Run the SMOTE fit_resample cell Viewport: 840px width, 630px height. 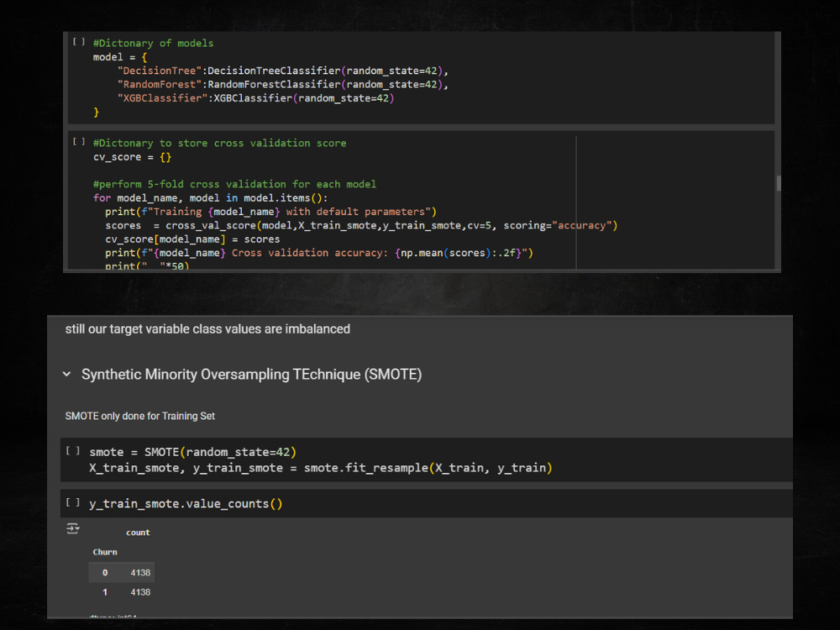pos(73,450)
